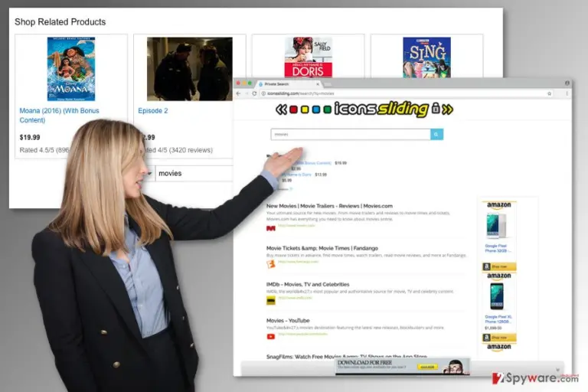This screenshot has height=392, width=588.
Task: Open IMDb Movies, TV and Celebrities link
Action: 308,284
